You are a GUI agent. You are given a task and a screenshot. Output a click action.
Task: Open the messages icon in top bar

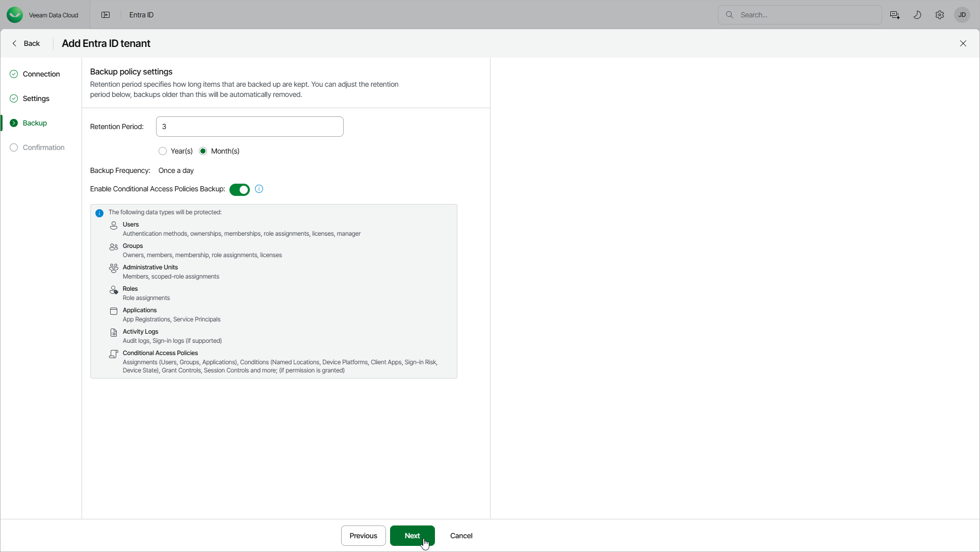[x=895, y=15]
